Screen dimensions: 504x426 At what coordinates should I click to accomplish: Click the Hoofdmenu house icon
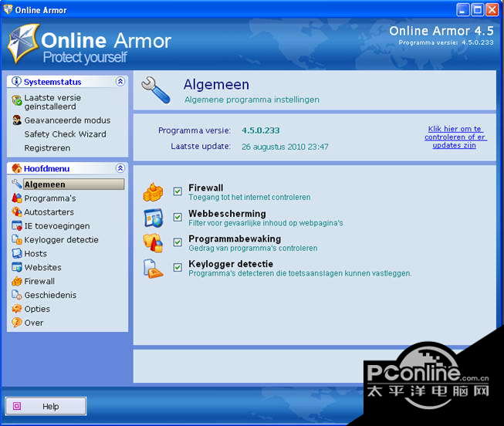[x=16, y=168]
